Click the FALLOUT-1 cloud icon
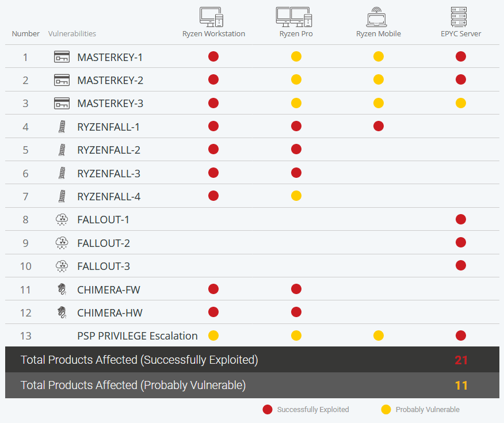504x423 pixels. (x=62, y=219)
